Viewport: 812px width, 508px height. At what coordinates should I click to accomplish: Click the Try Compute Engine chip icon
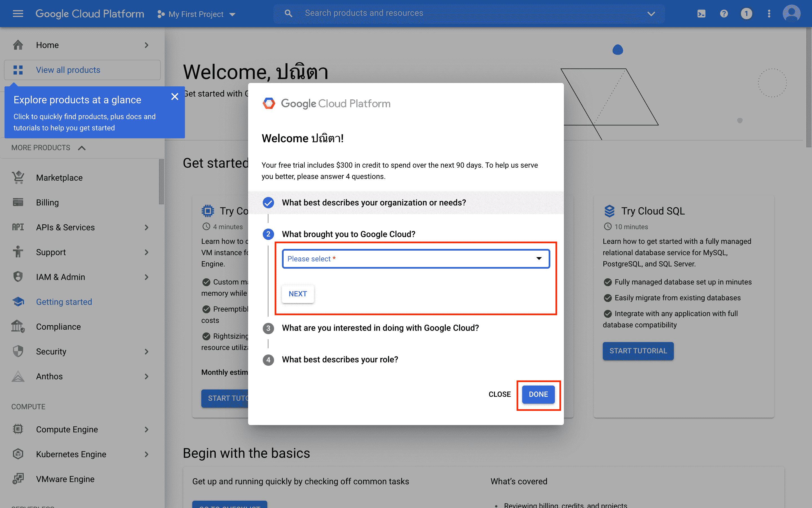(208, 211)
